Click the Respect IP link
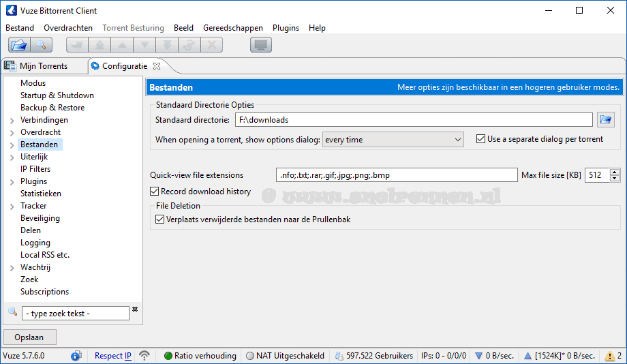Viewport: 627px width, 364px height. point(112,356)
